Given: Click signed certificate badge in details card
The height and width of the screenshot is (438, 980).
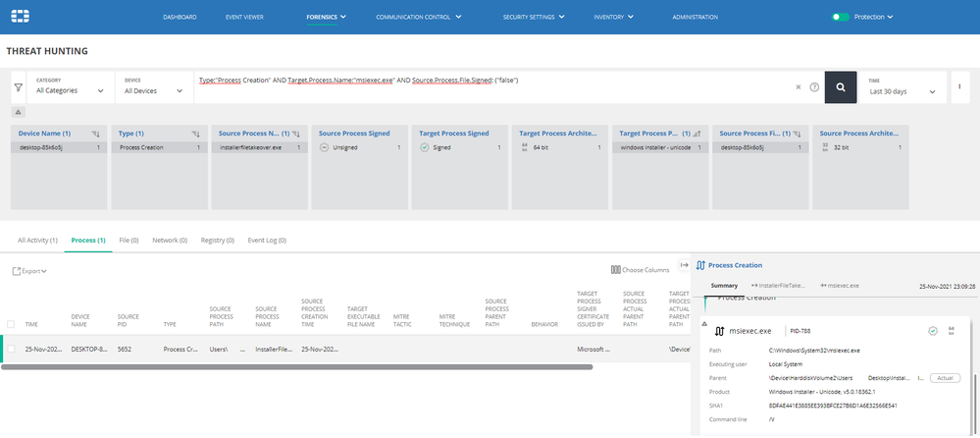Looking at the screenshot, I should pyautogui.click(x=933, y=330).
